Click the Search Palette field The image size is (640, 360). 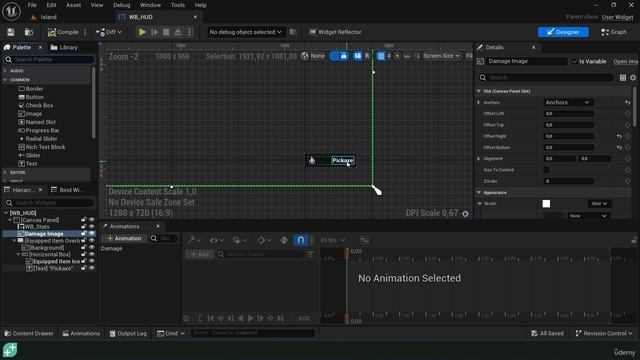(49, 60)
